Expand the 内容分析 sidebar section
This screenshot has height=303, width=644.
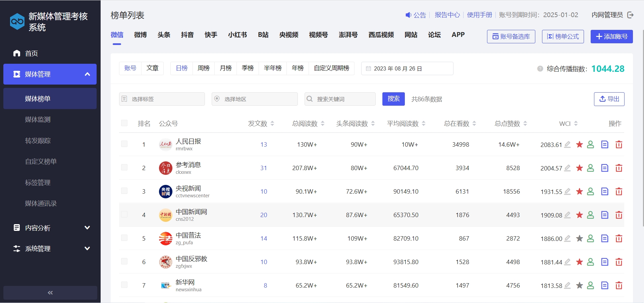[x=50, y=228]
